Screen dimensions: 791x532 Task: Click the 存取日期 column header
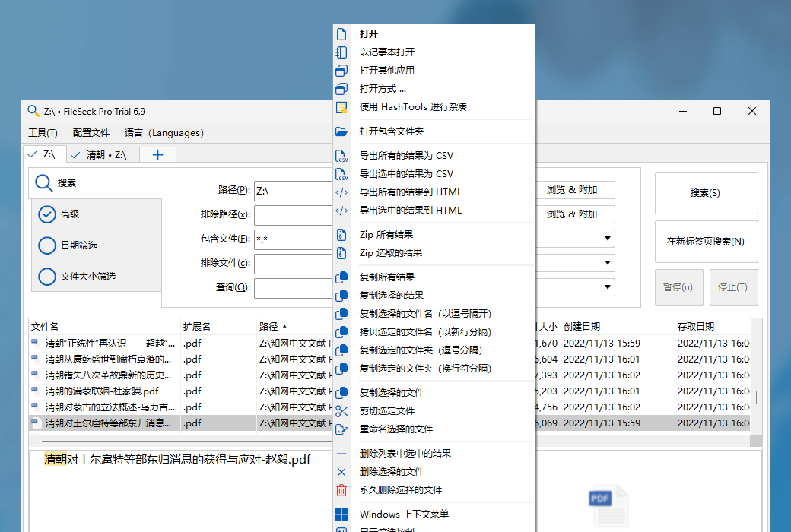pyautogui.click(x=713, y=327)
